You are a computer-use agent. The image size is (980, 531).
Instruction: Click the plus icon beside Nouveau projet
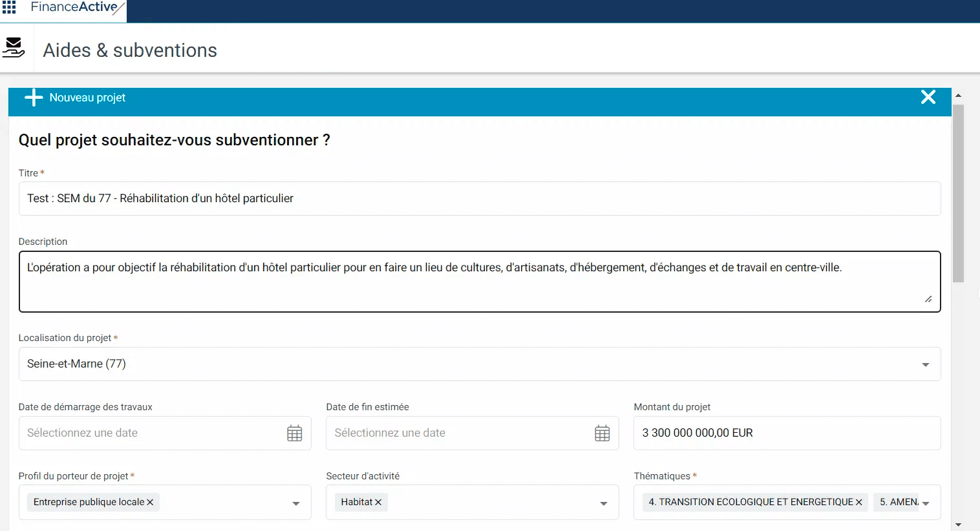(34, 98)
